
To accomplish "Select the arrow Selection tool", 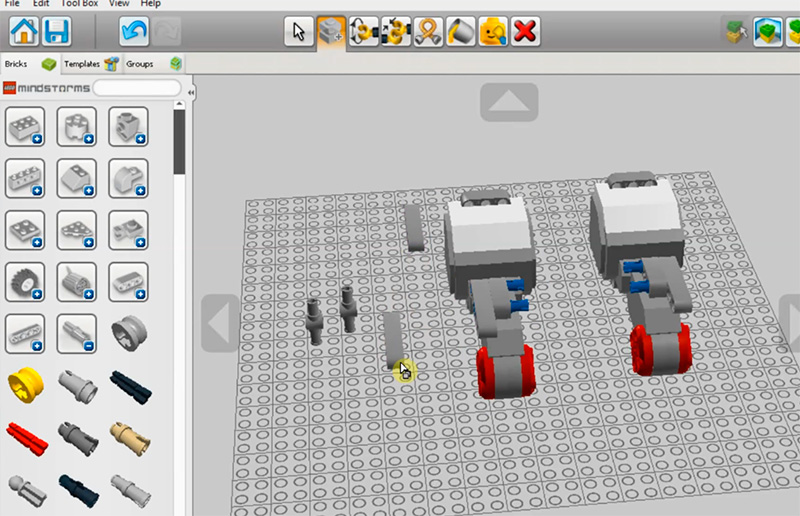I will 298,31.
